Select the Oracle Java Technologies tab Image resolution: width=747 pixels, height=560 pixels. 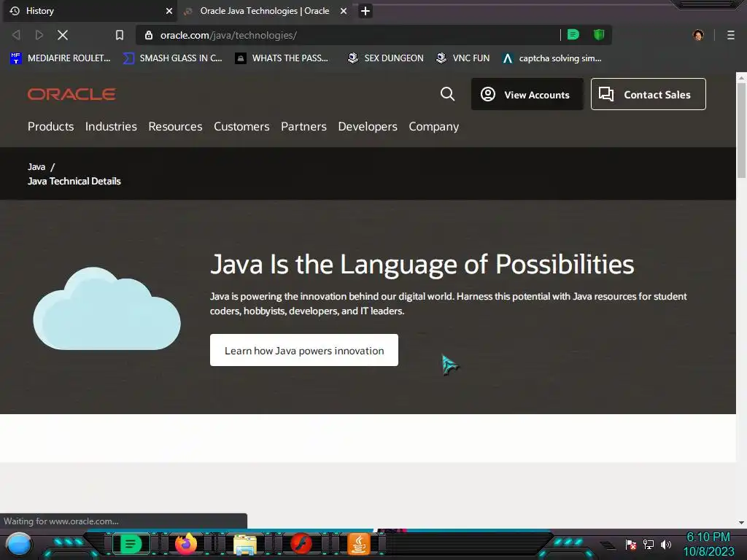[264, 11]
